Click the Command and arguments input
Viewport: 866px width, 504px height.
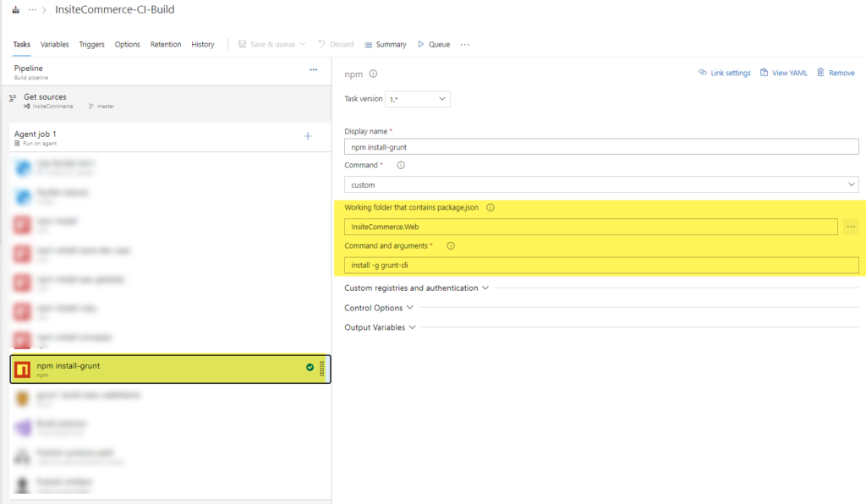click(x=601, y=265)
